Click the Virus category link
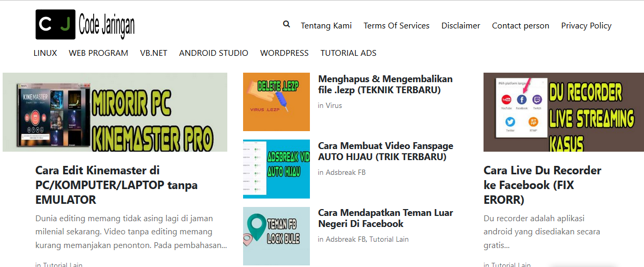 334,105
